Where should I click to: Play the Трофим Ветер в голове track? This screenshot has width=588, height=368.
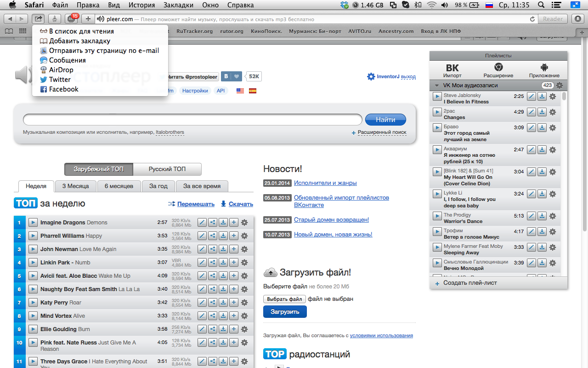click(437, 232)
